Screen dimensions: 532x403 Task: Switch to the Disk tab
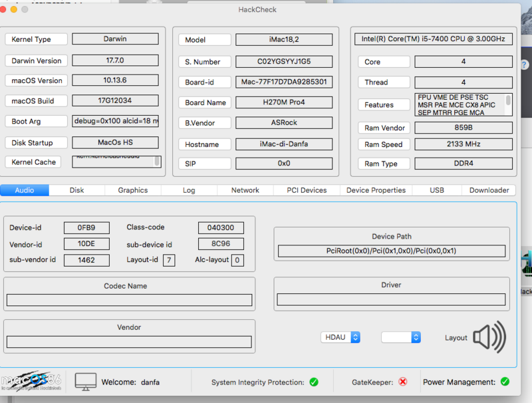coord(76,190)
